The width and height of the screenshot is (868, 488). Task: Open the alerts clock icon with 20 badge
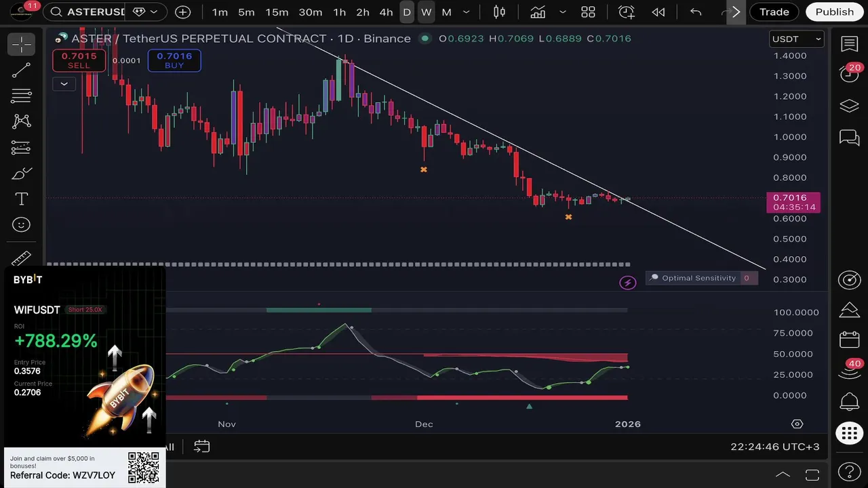(850, 73)
